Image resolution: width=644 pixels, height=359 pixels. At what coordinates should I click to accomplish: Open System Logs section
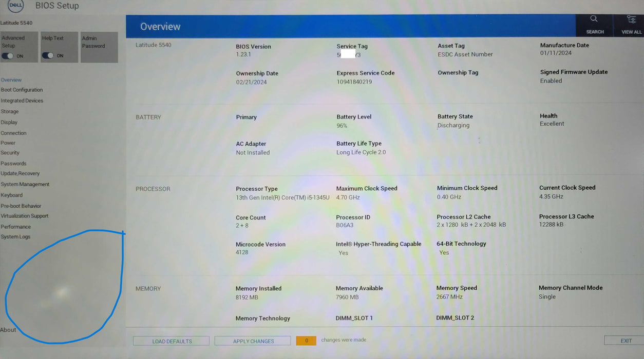pyautogui.click(x=15, y=236)
